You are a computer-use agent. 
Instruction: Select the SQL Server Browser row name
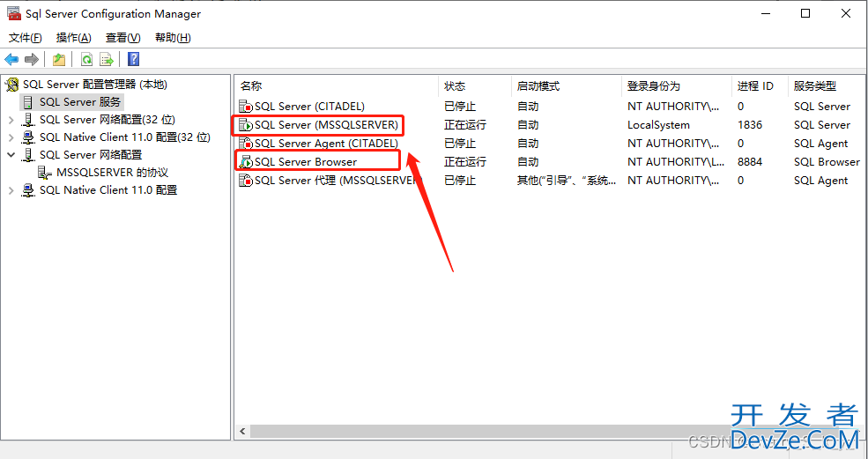tap(306, 162)
